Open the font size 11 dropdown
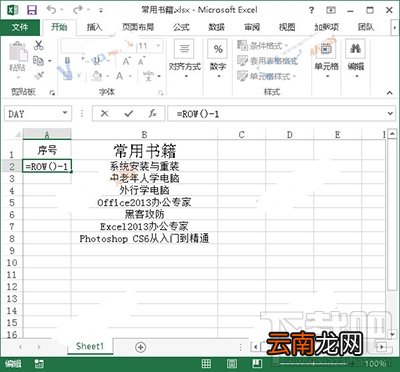 (x=159, y=46)
